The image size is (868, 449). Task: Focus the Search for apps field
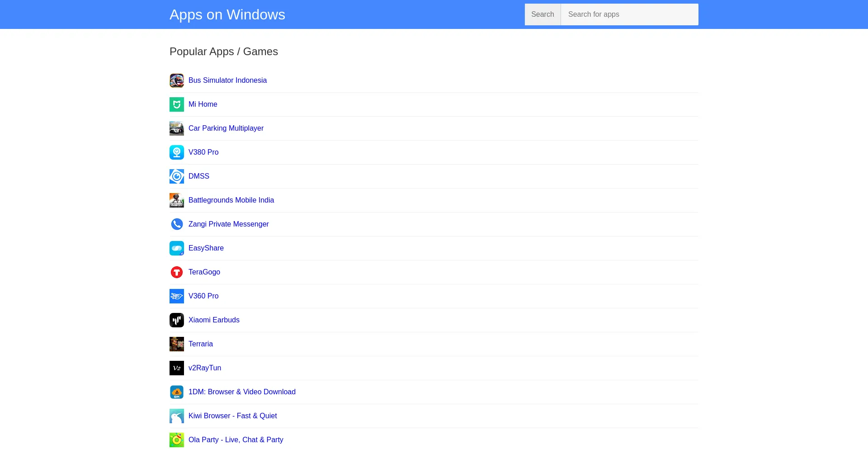tap(629, 14)
